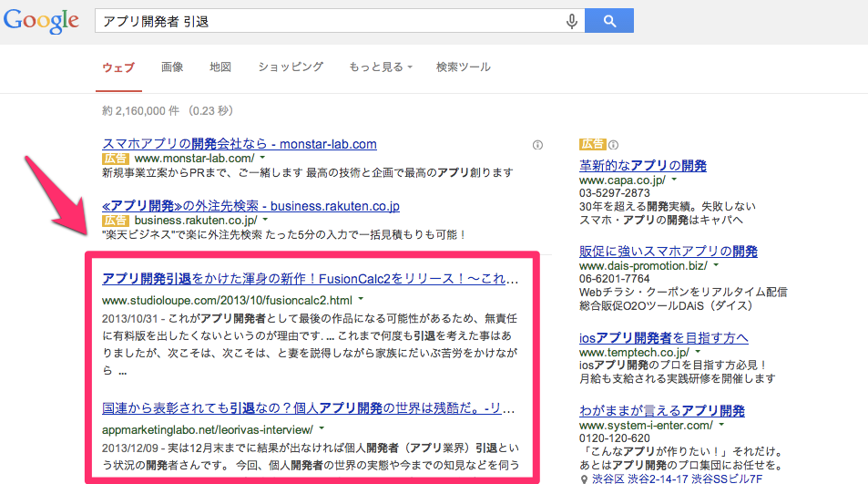Expand dropdown arrow next to www.capa.co.jp/
868x484 pixels.
click(674, 180)
